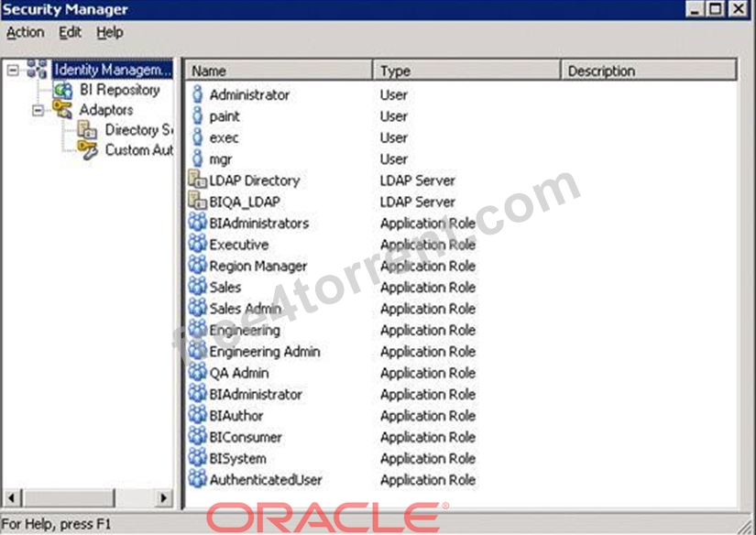Click the QA Admin role icon
756x535 pixels.
[197, 372]
